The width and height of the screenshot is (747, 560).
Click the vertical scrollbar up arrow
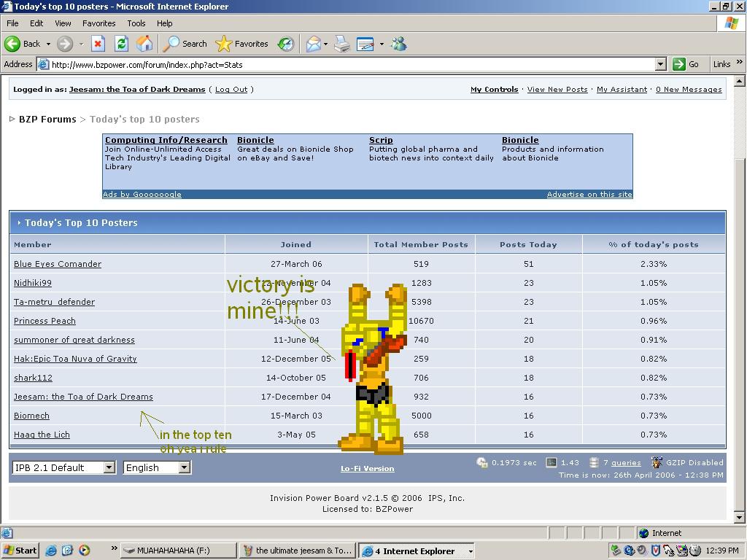click(x=740, y=81)
